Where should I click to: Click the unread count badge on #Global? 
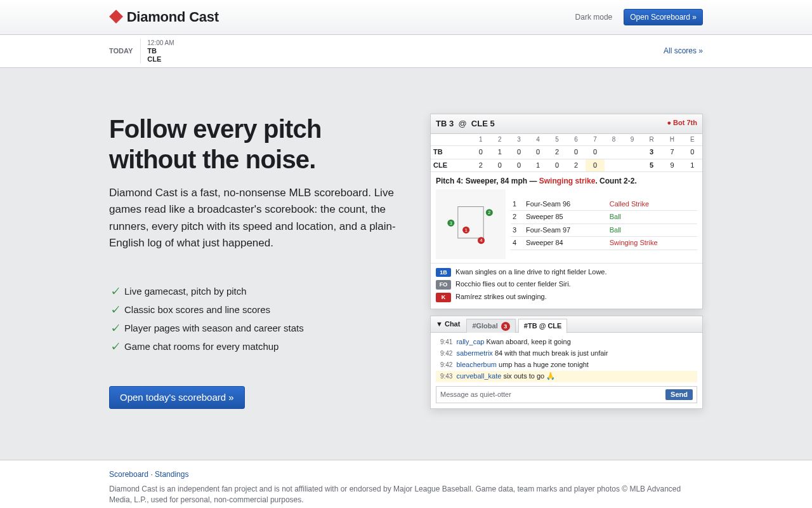tap(506, 326)
